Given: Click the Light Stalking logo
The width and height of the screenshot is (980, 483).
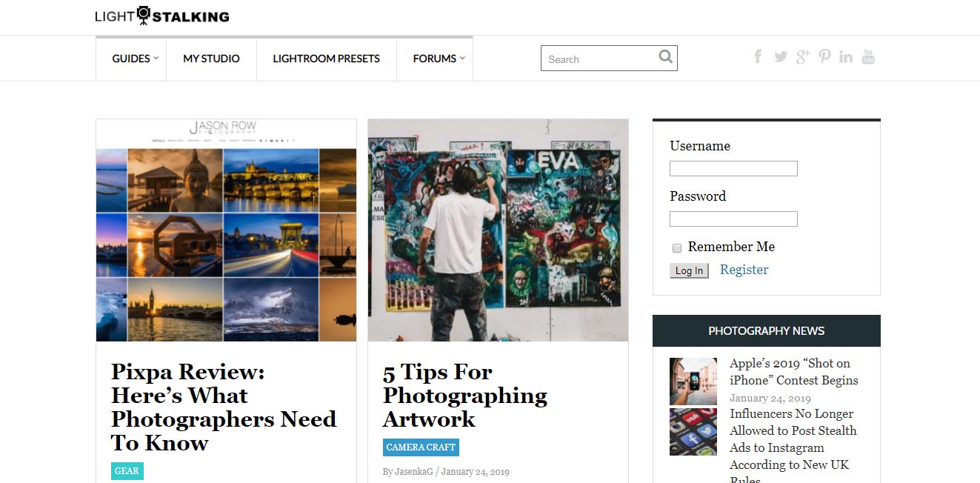Looking at the screenshot, I should [x=162, y=16].
